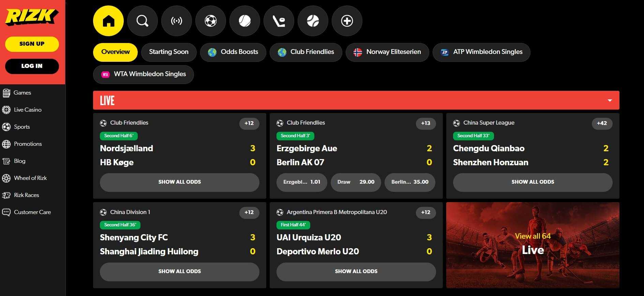Open the Nordsjælland team name
644x296 pixels.
[126, 149]
